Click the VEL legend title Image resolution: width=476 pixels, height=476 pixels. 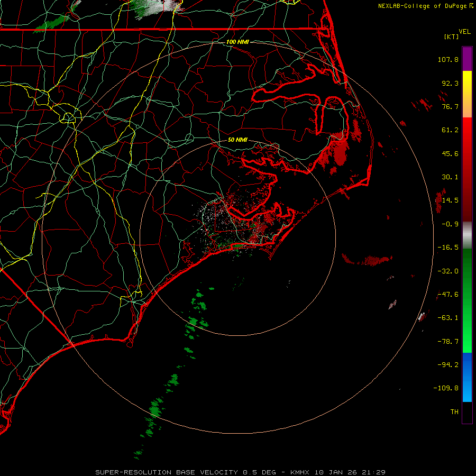[464, 32]
